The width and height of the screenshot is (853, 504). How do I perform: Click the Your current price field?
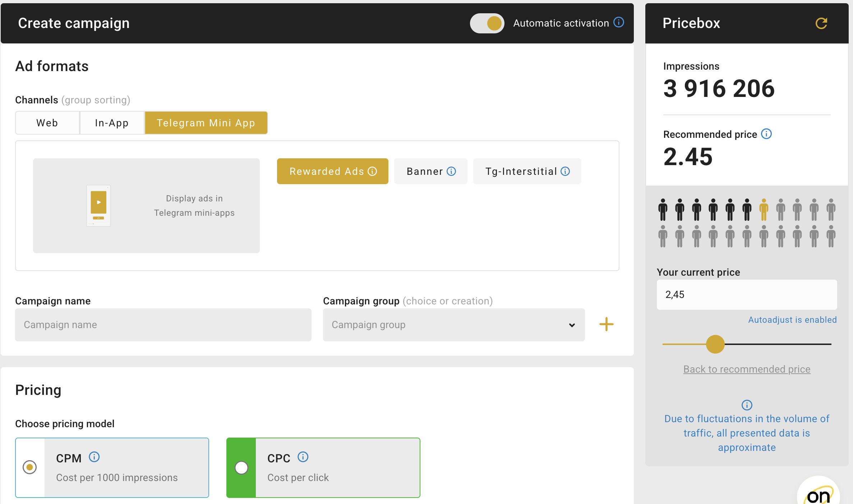747,295
